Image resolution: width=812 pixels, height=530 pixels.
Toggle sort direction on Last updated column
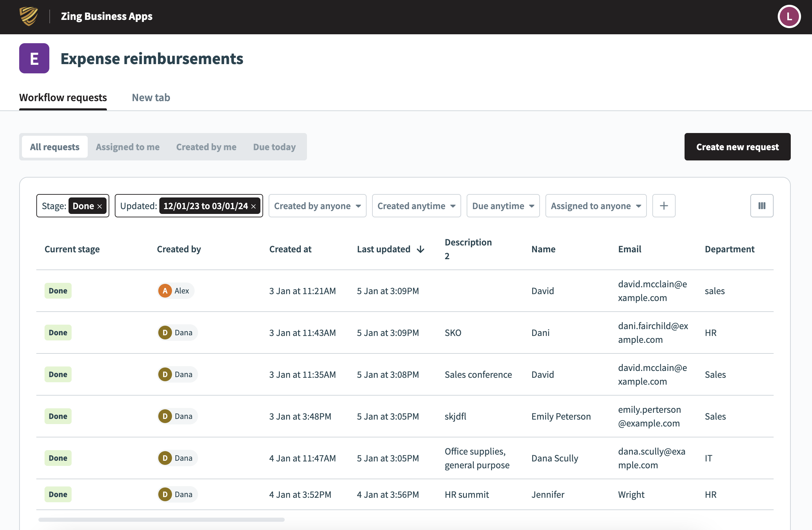tap(420, 250)
